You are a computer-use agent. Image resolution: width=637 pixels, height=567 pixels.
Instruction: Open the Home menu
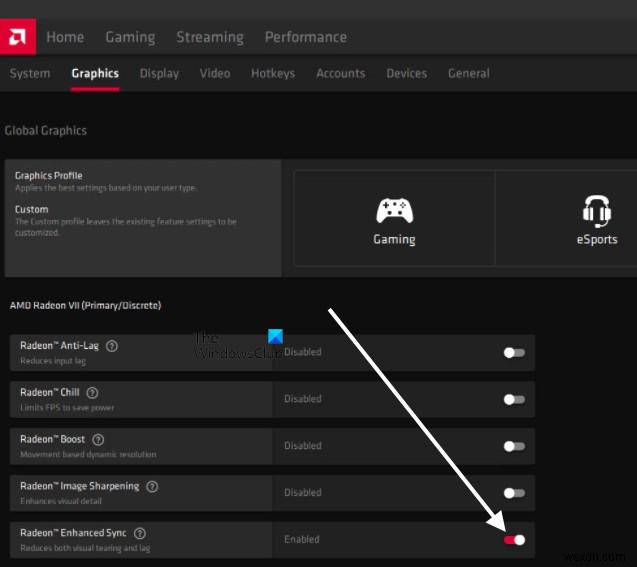coord(65,37)
